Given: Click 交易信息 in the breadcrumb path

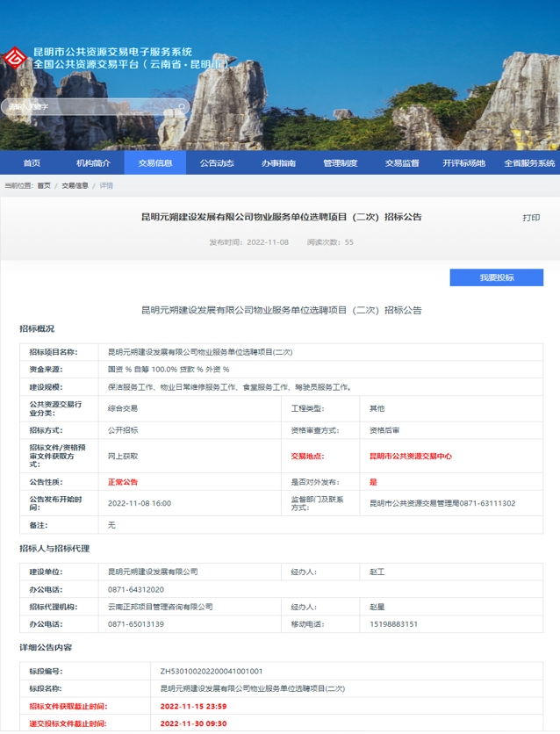Looking at the screenshot, I should point(75,186).
